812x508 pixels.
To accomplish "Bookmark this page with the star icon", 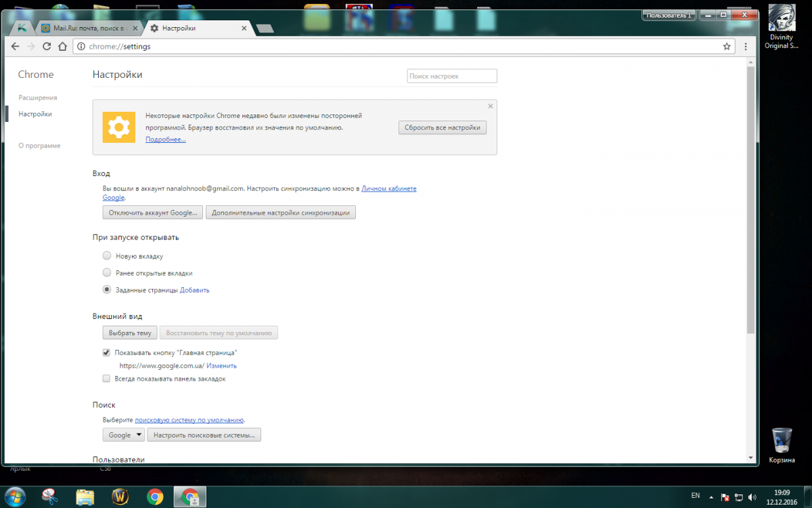I will click(727, 47).
